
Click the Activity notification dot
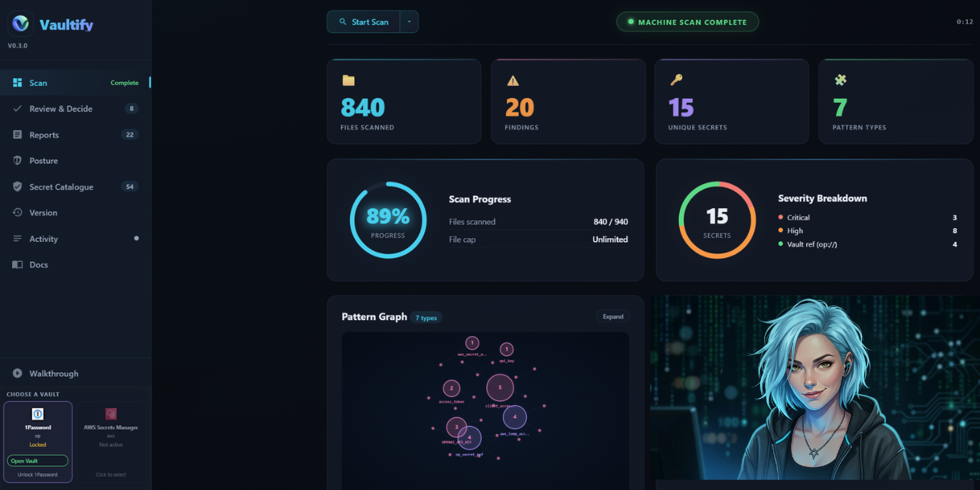pos(136,238)
